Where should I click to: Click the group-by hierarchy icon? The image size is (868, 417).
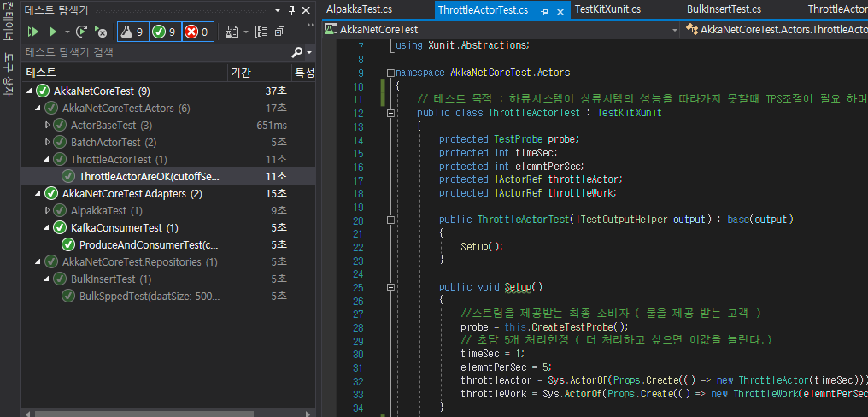click(x=261, y=32)
